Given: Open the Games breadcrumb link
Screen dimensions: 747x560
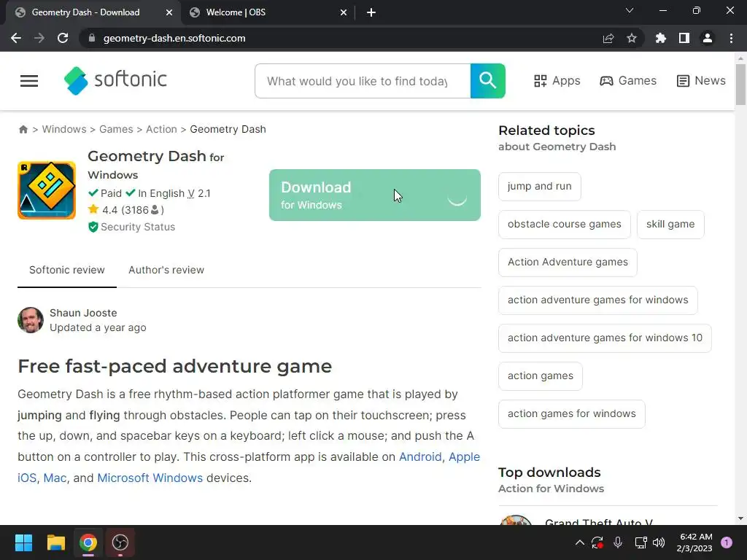Looking at the screenshot, I should point(116,130).
